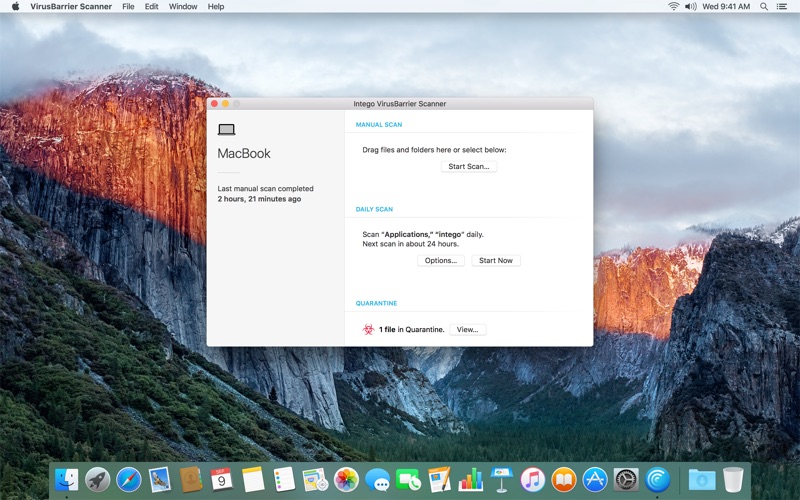Open App Store from the Dock
The width and height of the screenshot is (800, 500).
click(x=595, y=480)
